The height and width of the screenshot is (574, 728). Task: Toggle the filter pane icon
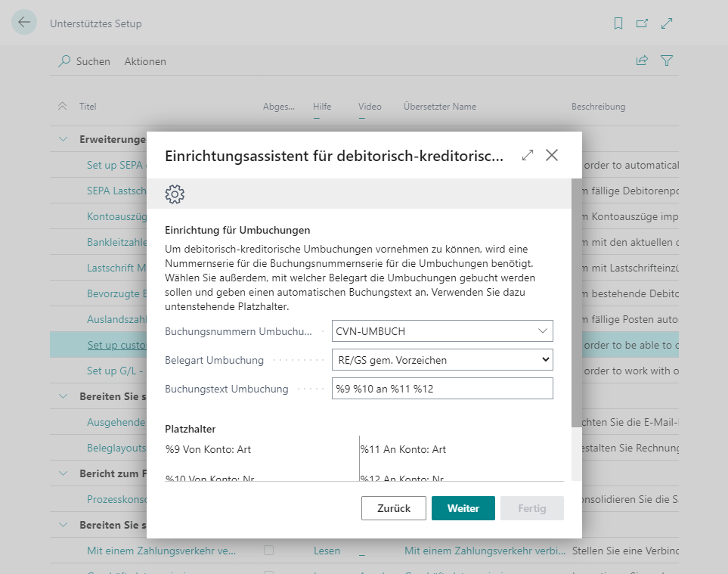[x=667, y=61]
